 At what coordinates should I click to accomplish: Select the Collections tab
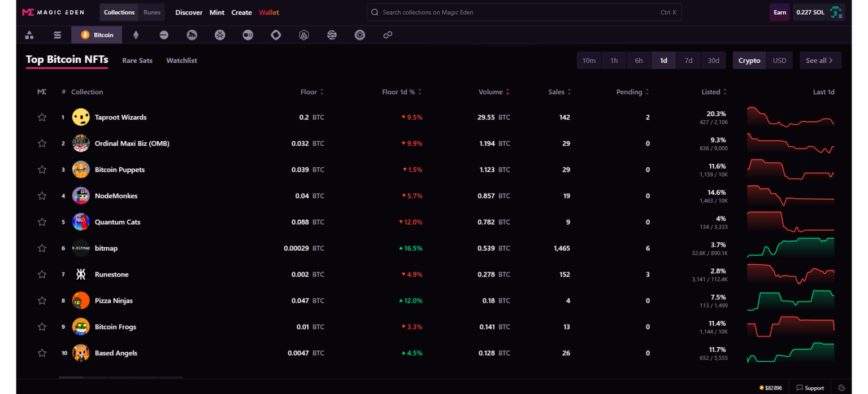tap(119, 12)
